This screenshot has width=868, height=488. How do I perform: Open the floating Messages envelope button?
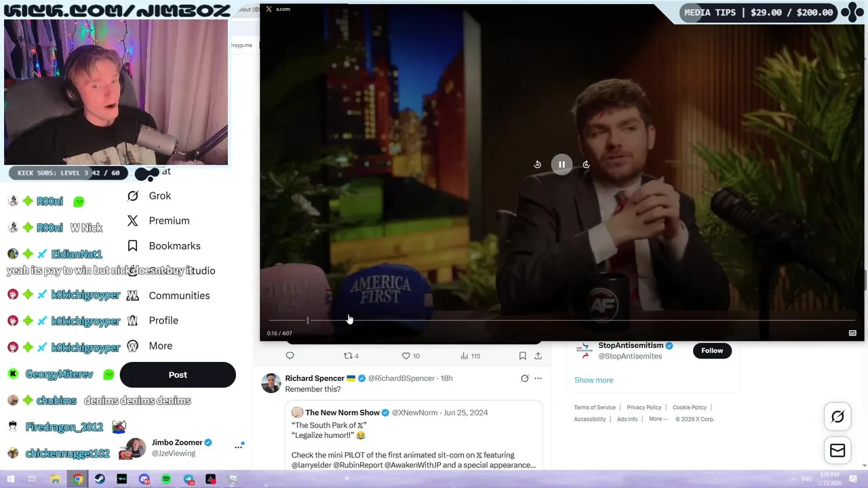coord(837,451)
